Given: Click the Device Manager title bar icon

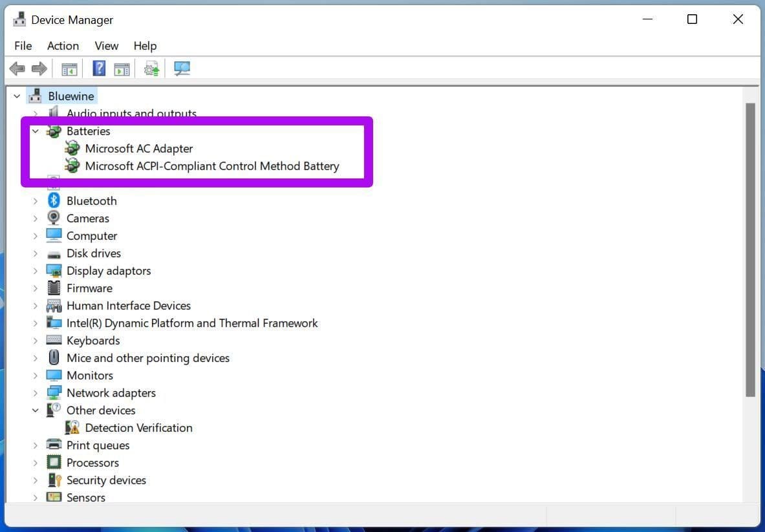Looking at the screenshot, I should click(19, 19).
